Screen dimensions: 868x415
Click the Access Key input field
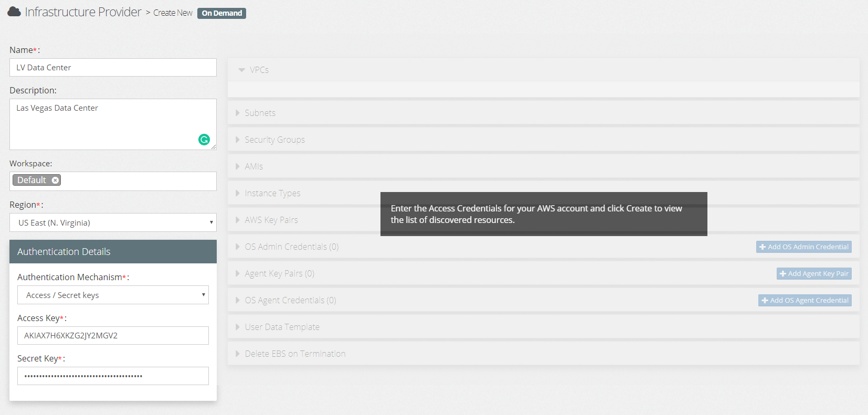click(x=113, y=336)
